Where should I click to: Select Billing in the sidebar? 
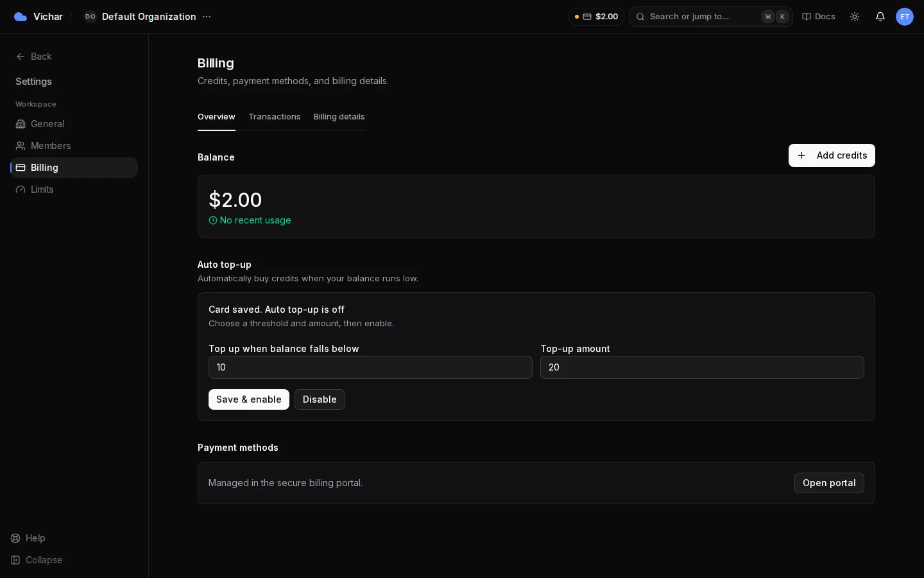pos(74,168)
